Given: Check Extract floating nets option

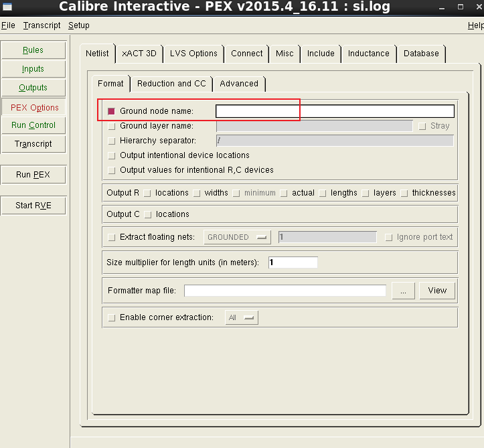Looking at the screenshot, I should [x=111, y=237].
